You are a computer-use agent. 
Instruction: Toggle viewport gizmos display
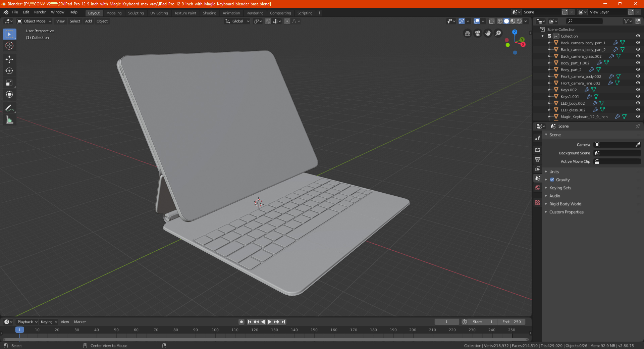(x=462, y=21)
